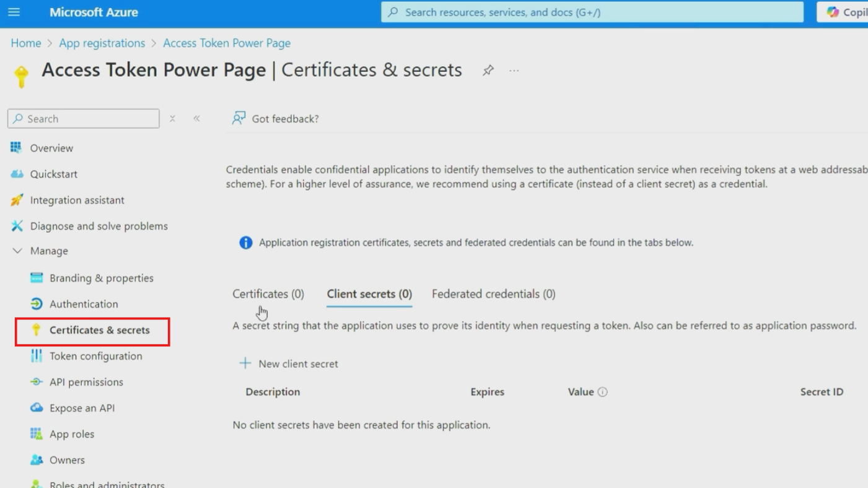Click the Certificates & secrets key icon
Image resolution: width=868 pixels, height=488 pixels.
coord(36,329)
